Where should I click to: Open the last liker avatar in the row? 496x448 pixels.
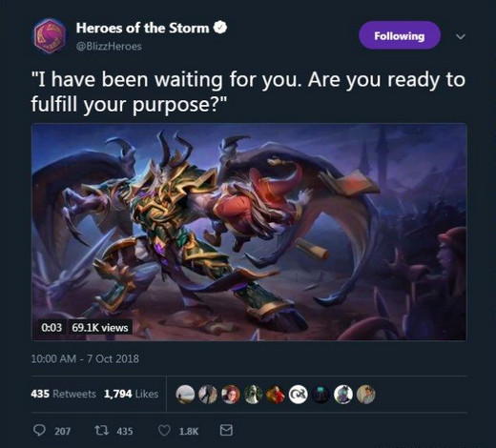365,395
